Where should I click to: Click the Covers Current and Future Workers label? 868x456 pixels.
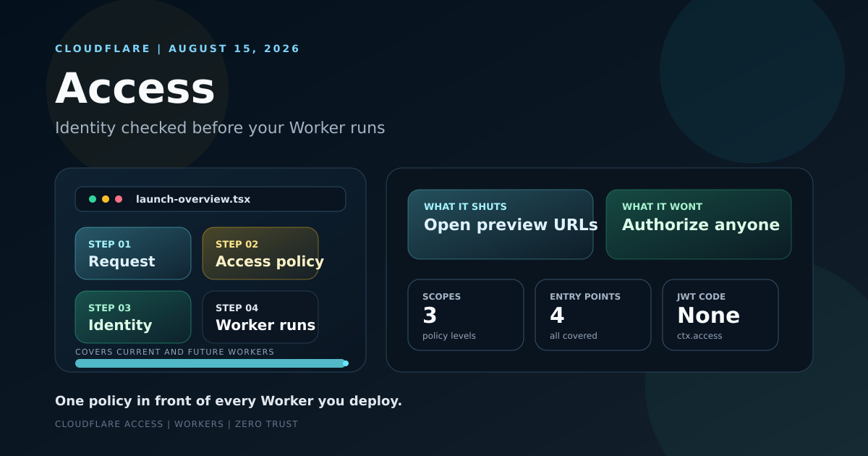tap(174, 352)
